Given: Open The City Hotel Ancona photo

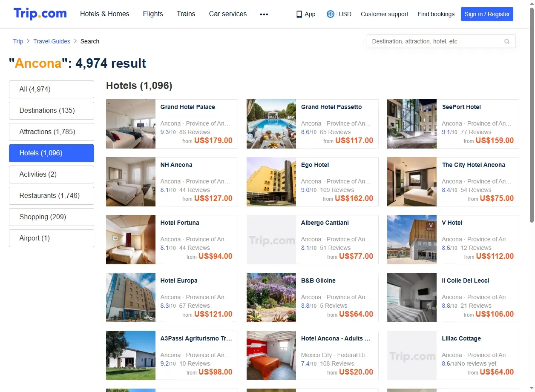Looking at the screenshot, I should pos(412,182).
